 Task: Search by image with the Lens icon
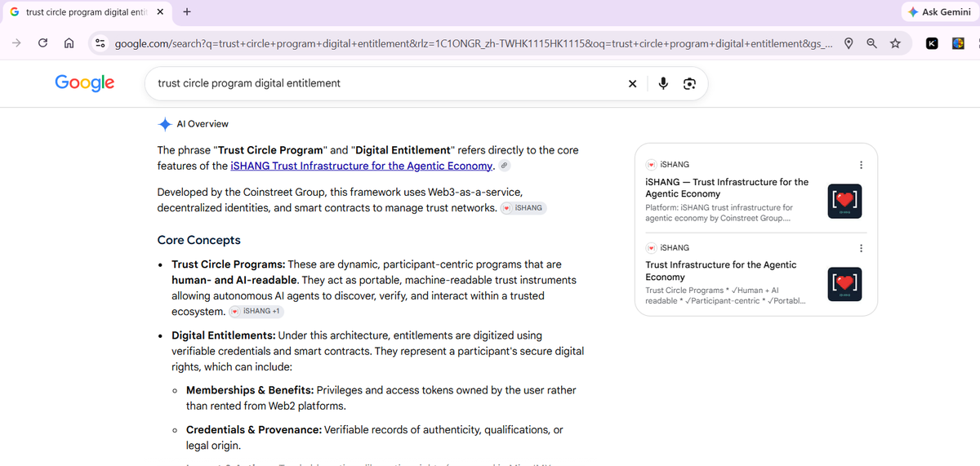point(689,83)
